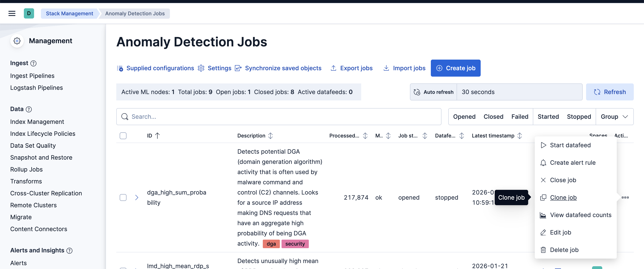Expand the dga_high_sum_probability row details

click(x=137, y=197)
